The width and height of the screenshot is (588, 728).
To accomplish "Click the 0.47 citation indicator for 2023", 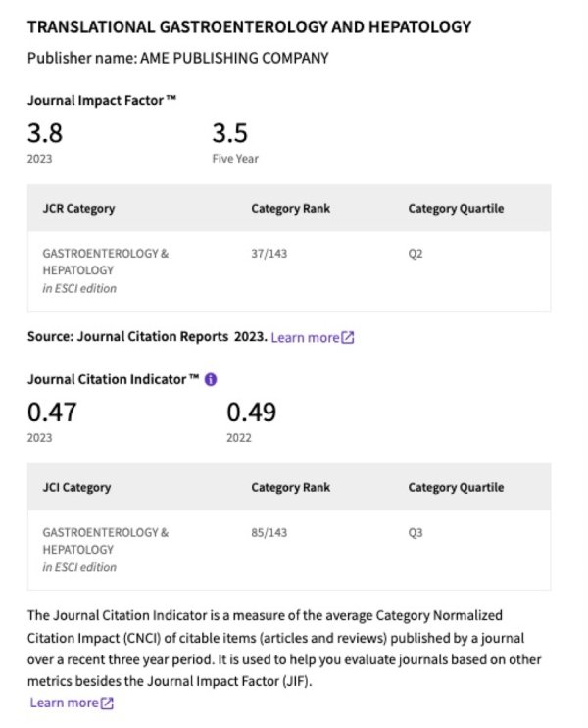I will (52, 413).
